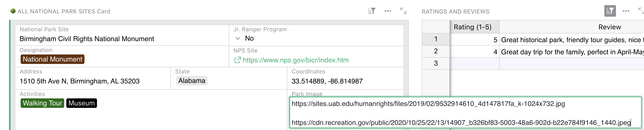Open the nps.gov/bicr link
The height and width of the screenshot is (130, 644).
click(296, 60)
